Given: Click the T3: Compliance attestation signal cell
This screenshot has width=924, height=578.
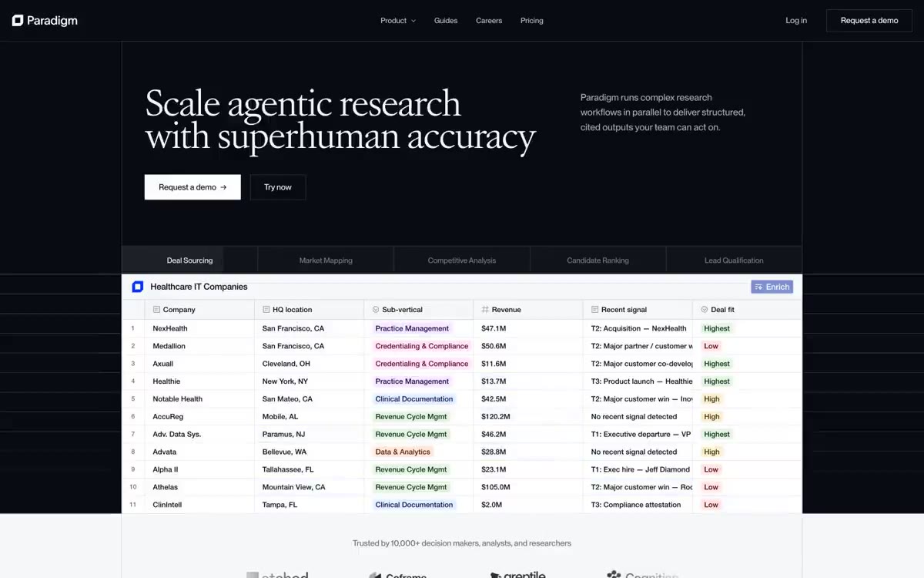Looking at the screenshot, I should tap(638, 505).
